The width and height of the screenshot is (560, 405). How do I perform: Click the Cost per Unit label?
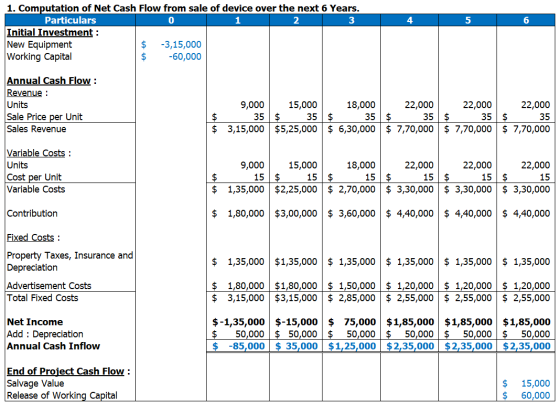34,177
